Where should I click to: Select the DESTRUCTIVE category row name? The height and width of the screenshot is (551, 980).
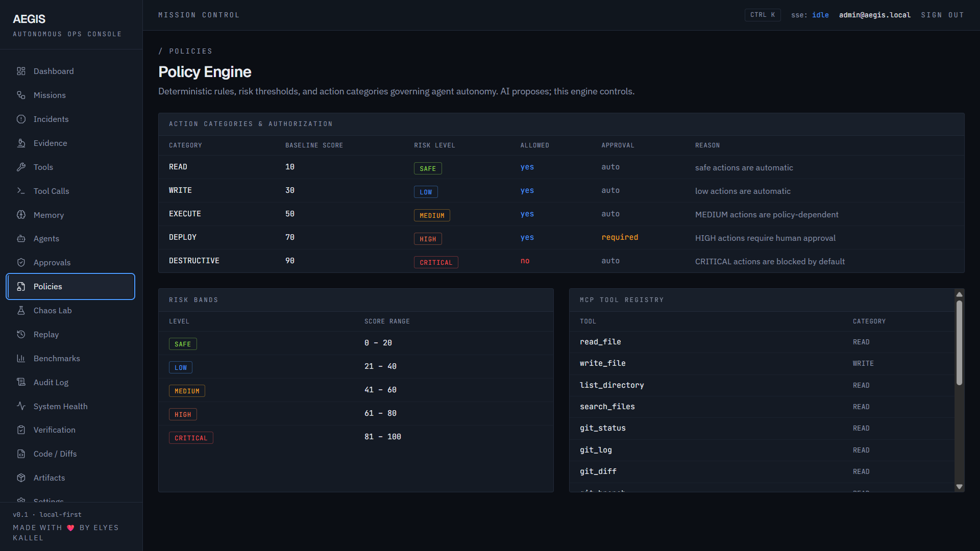(194, 261)
